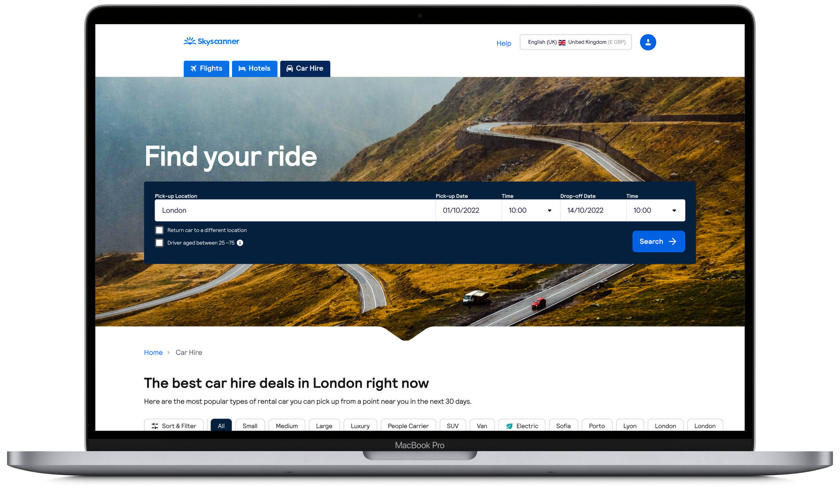The width and height of the screenshot is (840, 504).
Task: Select the Flights tab icon
Action: pyautogui.click(x=193, y=68)
